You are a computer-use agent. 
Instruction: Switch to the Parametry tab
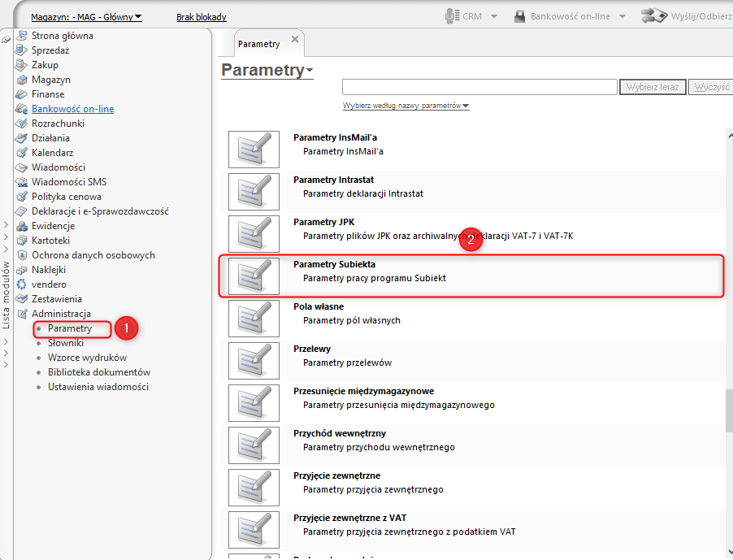[260, 44]
